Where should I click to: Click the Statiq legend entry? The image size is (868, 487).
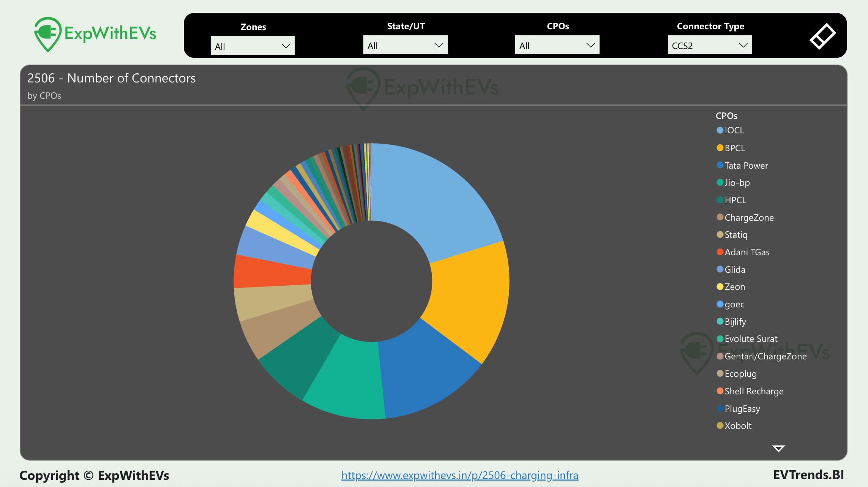[x=732, y=235]
